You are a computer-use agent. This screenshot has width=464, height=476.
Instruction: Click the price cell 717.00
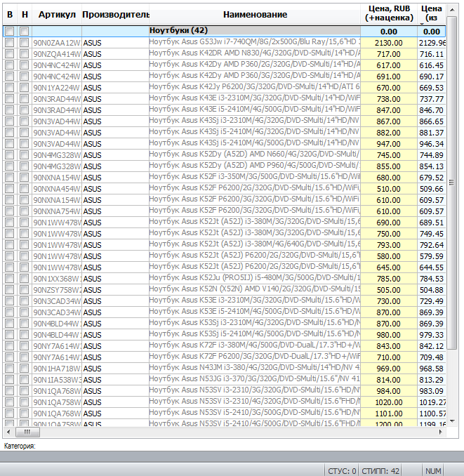click(x=389, y=54)
